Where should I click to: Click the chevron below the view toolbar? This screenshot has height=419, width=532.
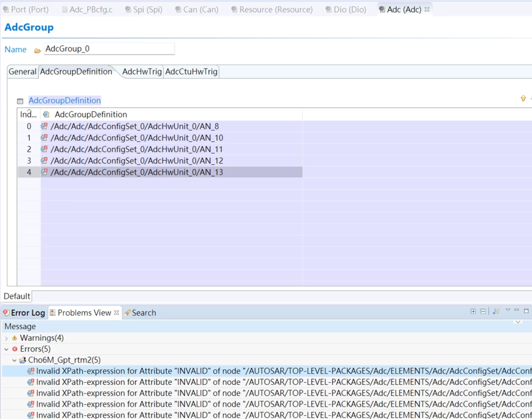coord(518,322)
